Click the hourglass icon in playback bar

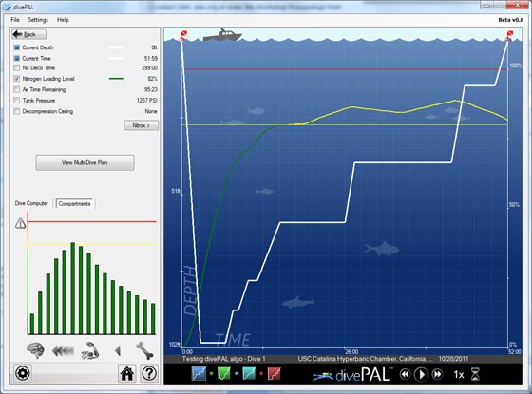click(x=475, y=374)
